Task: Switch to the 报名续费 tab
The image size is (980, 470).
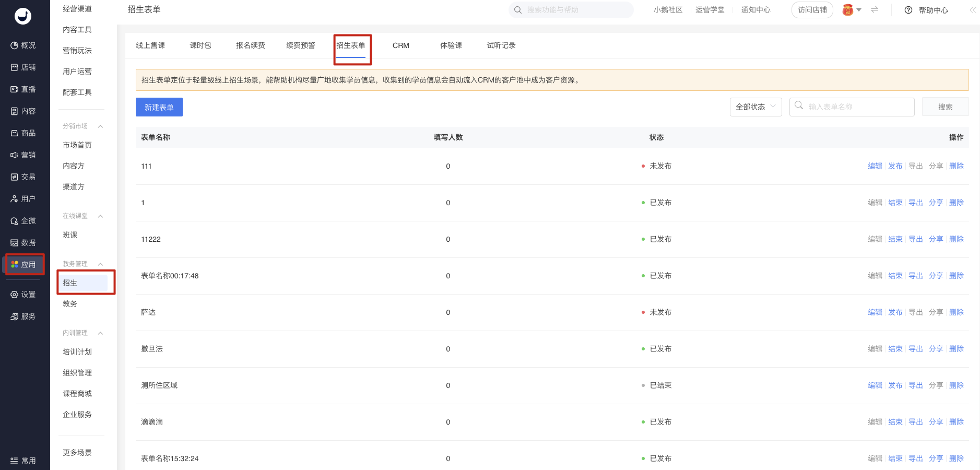Action: tap(251, 45)
